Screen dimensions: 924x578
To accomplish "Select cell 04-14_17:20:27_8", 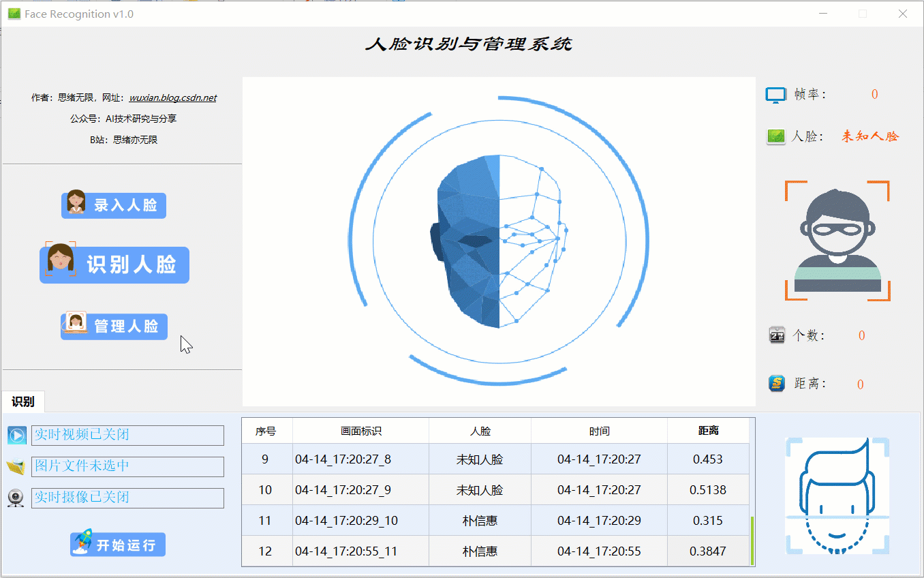I will point(361,459).
